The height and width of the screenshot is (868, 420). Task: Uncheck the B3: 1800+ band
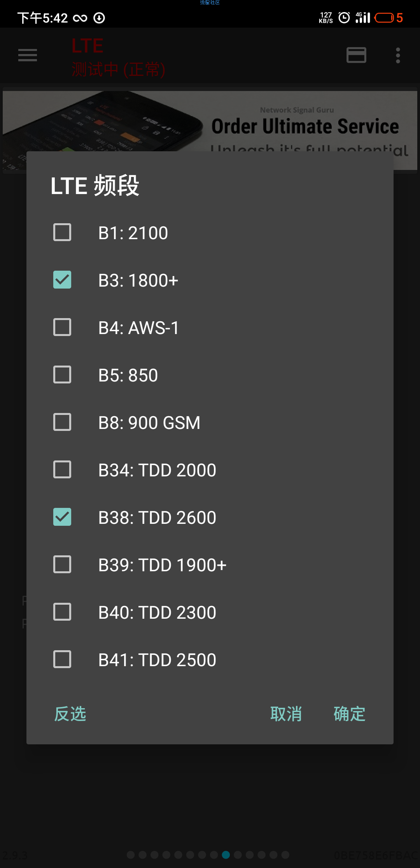(x=62, y=280)
